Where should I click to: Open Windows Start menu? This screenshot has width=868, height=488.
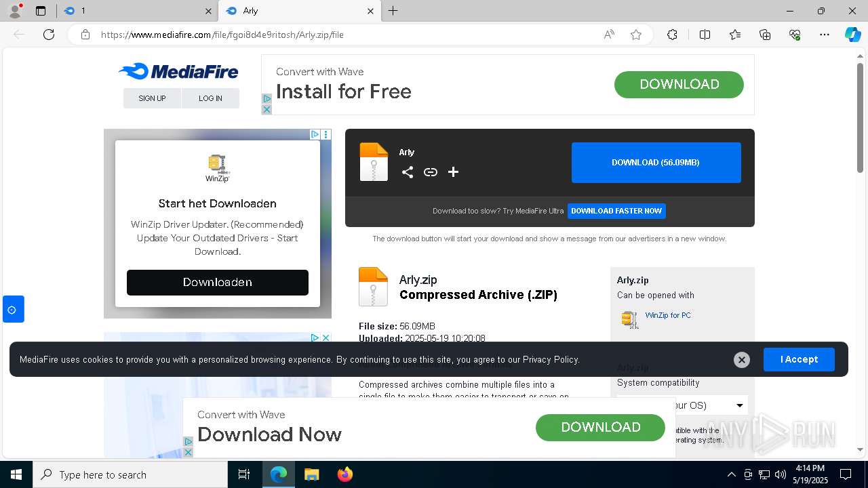[16, 474]
